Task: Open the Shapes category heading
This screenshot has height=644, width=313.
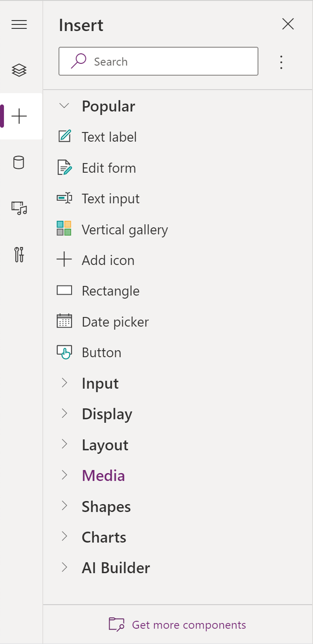Action: [106, 506]
